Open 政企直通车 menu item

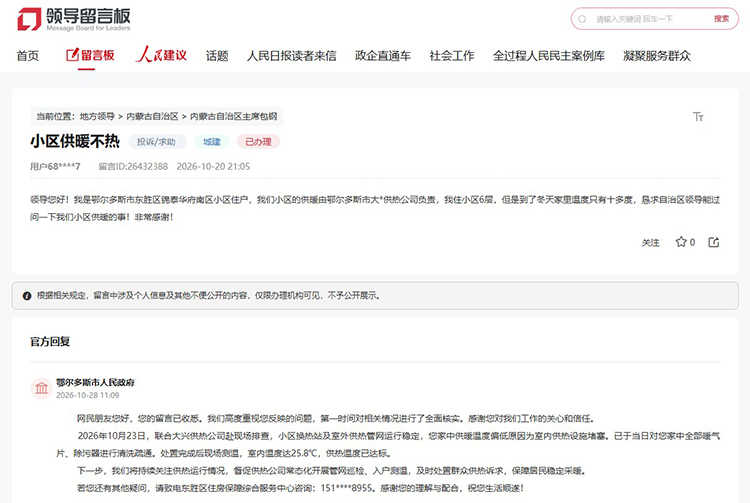pyautogui.click(x=383, y=56)
